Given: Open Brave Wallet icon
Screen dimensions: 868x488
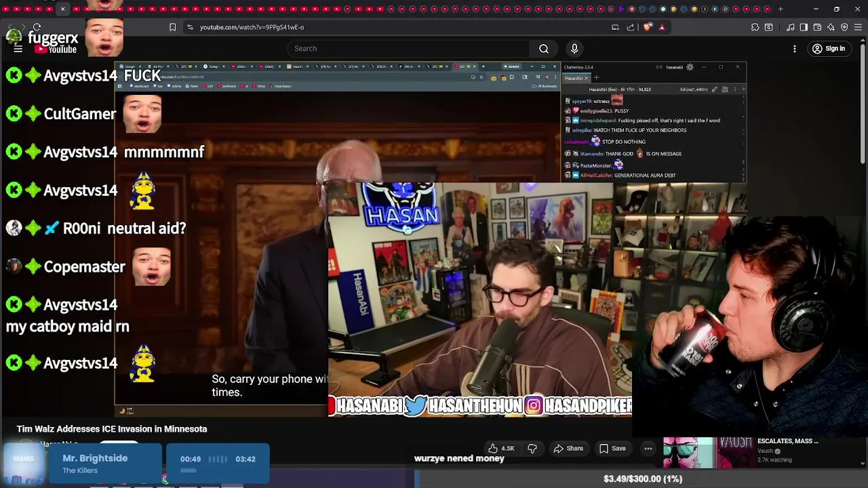Looking at the screenshot, I should (817, 27).
